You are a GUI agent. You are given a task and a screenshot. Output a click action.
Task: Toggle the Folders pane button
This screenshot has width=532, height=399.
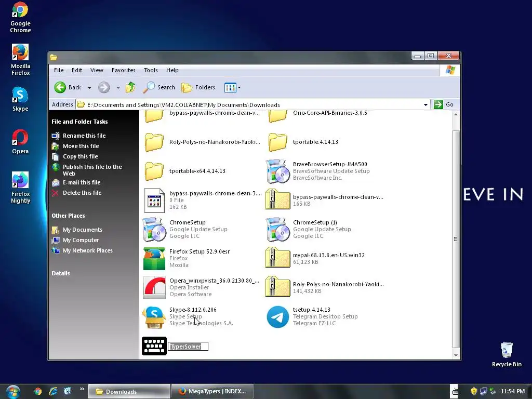click(x=198, y=87)
